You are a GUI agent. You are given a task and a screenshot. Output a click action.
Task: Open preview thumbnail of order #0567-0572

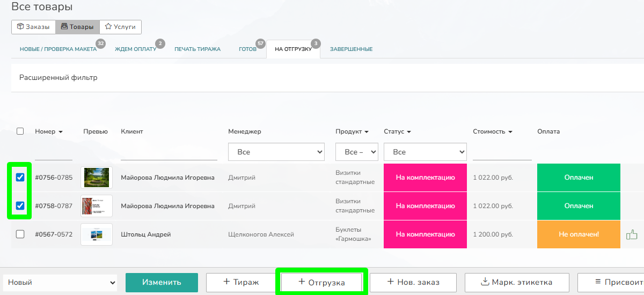(x=97, y=234)
